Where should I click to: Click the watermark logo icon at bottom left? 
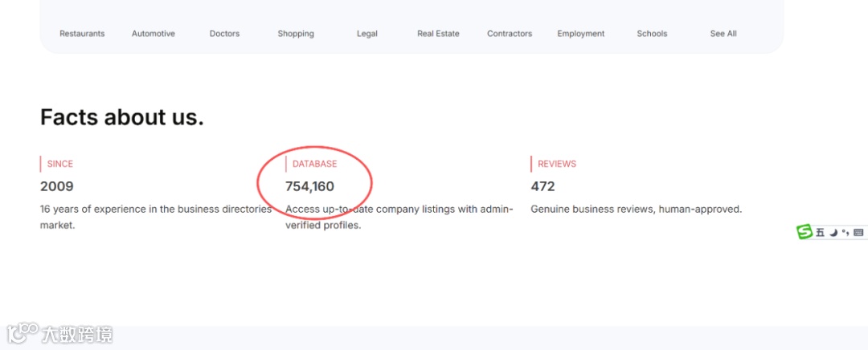point(24,332)
